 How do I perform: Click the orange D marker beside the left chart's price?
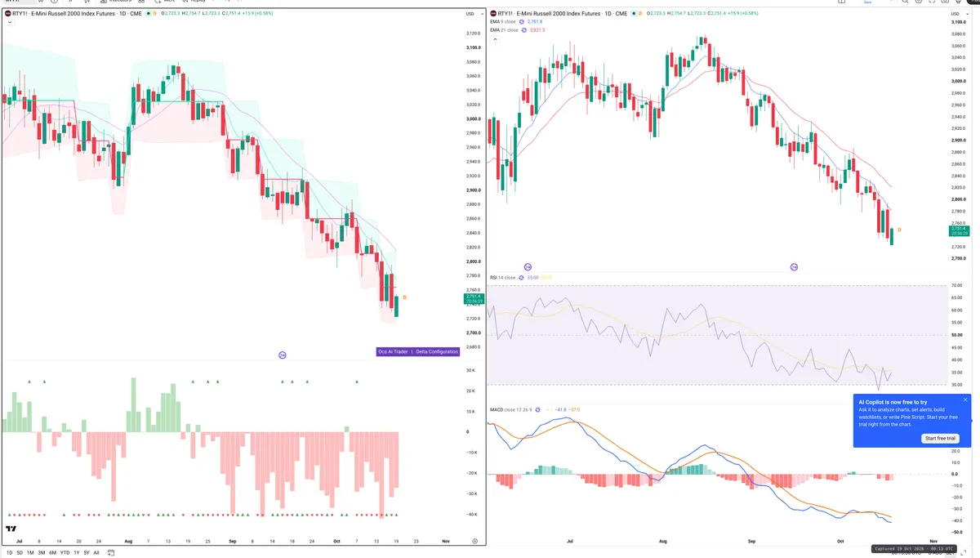405,297
